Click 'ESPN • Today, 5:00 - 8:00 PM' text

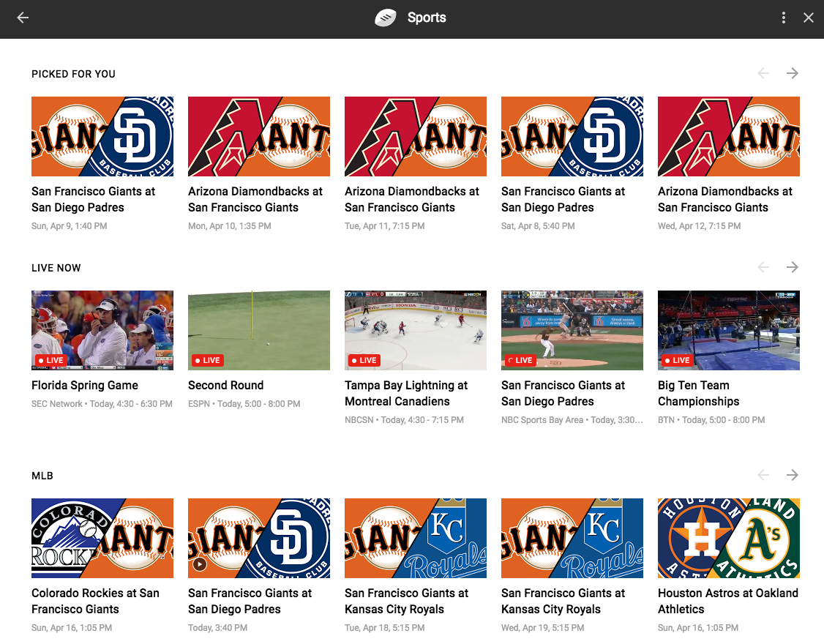[244, 404]
